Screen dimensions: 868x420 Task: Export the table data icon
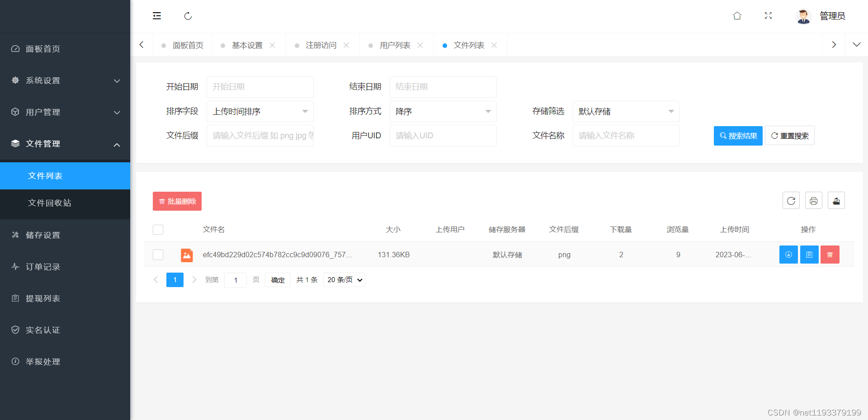coord(836,201)
